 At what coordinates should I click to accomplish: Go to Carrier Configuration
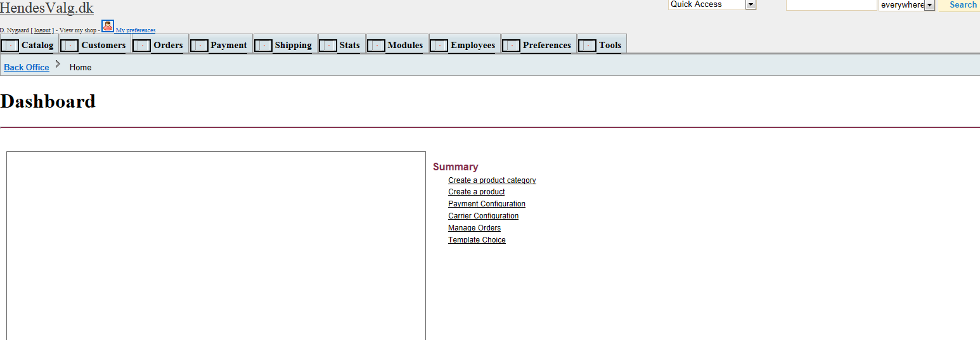[483, 216]
